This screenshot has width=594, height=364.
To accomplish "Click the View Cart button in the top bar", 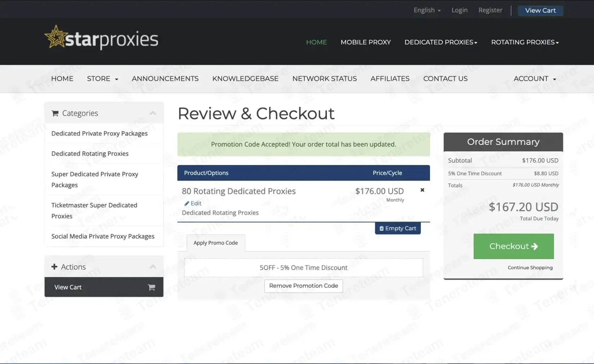I will (540, 10).
